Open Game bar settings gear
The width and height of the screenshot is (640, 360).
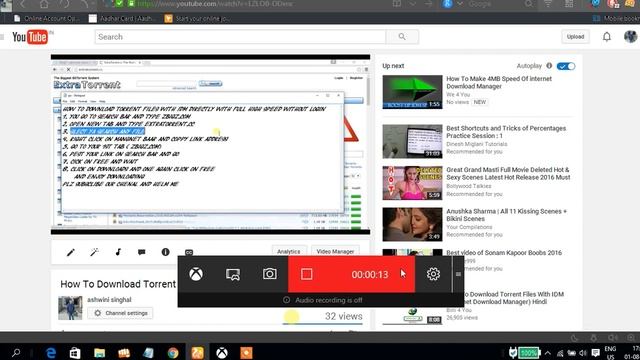point(433,274)
